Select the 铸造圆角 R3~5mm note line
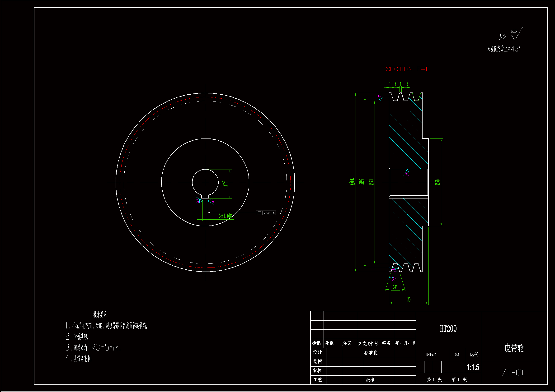555x392 pixels. click(x=94, y=348)
